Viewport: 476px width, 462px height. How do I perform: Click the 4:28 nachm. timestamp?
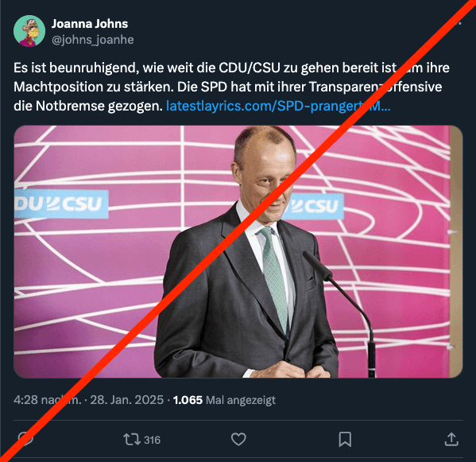pyautogui.click(x=48, y=400)
